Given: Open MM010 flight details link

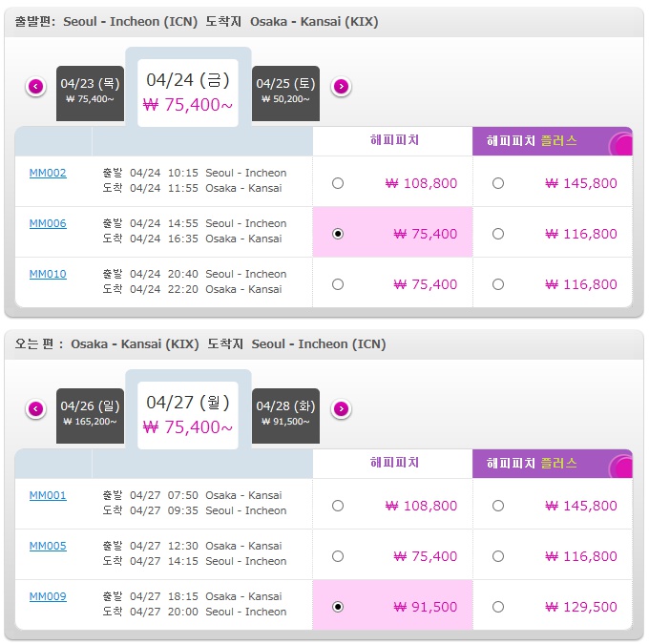Looking at the screenshot, I should point(48,274).
